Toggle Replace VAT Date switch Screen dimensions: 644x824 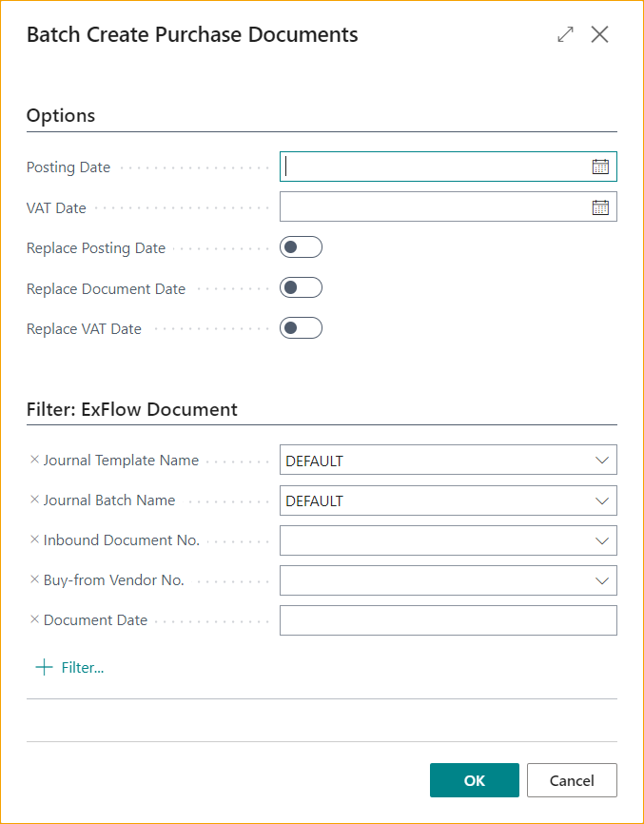point(301,328)
